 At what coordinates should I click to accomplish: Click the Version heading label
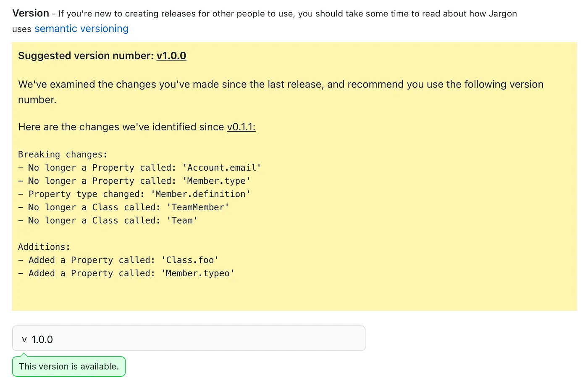coord(31,13)
